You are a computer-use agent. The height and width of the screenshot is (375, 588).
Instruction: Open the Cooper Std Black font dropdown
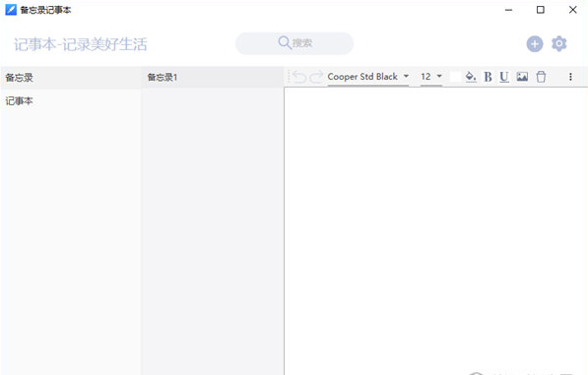[368, 77]
